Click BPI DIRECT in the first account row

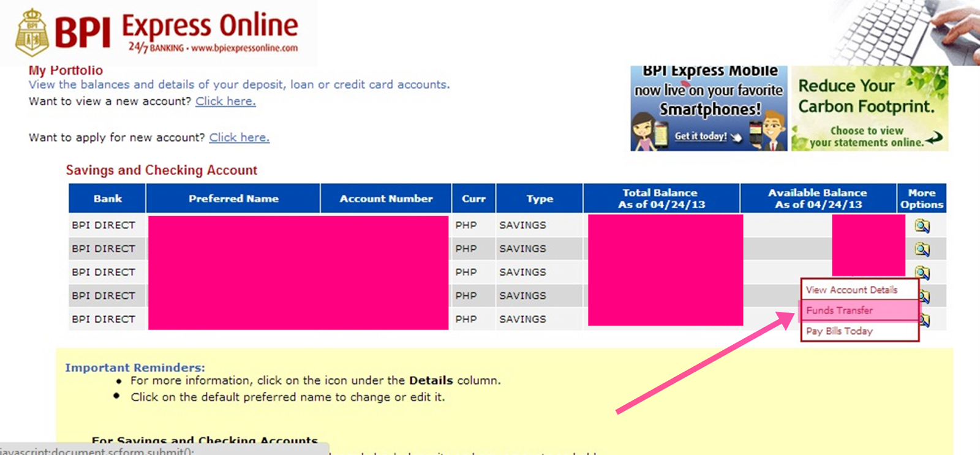click(x=104, y=225)
